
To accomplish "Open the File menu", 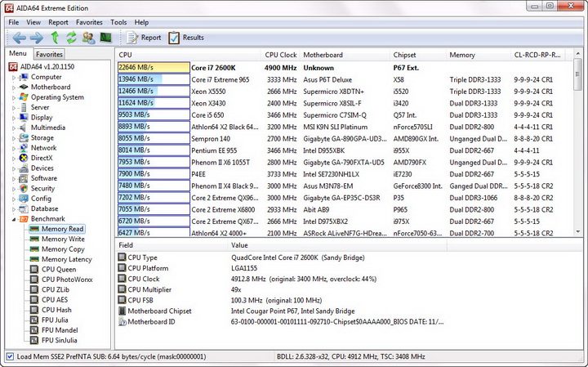I will click(x=14, y=22).
